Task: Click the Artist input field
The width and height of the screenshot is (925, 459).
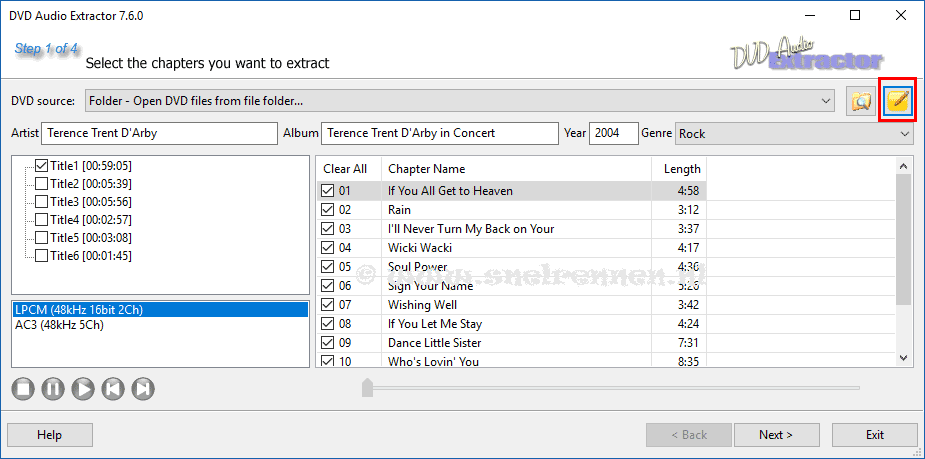Action: pos(159,133)
